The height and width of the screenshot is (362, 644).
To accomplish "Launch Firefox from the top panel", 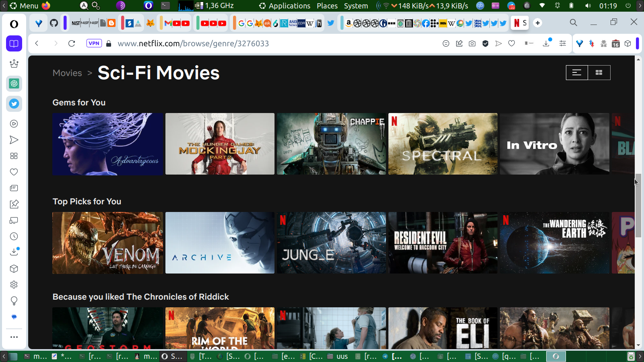I will (46, 6).
